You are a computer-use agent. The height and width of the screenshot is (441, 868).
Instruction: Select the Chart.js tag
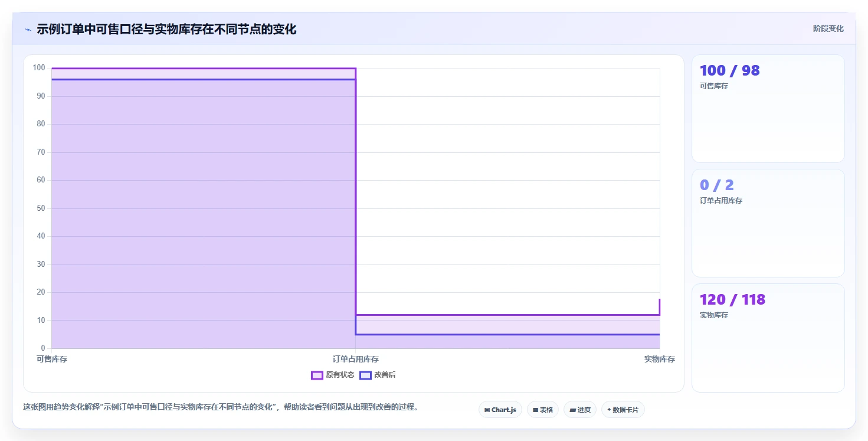[500, 410]
